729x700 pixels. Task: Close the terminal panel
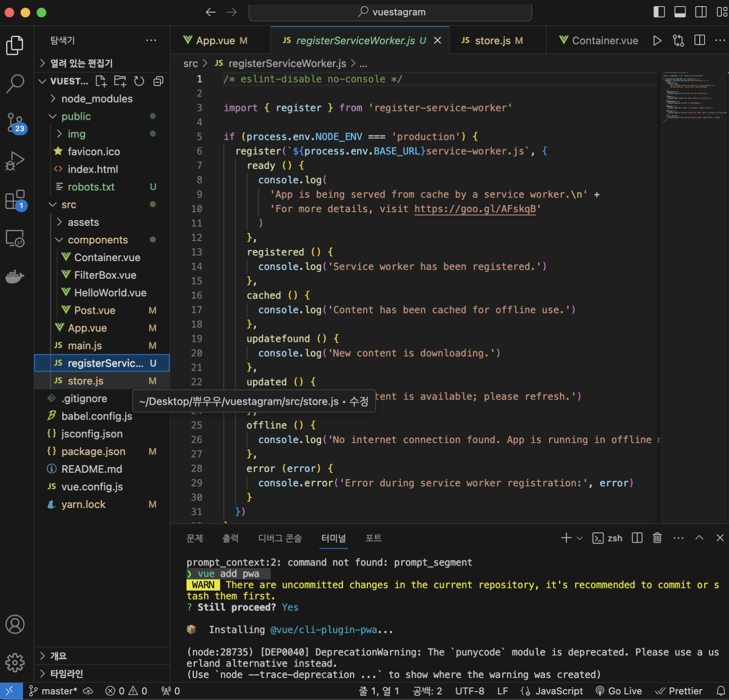720,538
